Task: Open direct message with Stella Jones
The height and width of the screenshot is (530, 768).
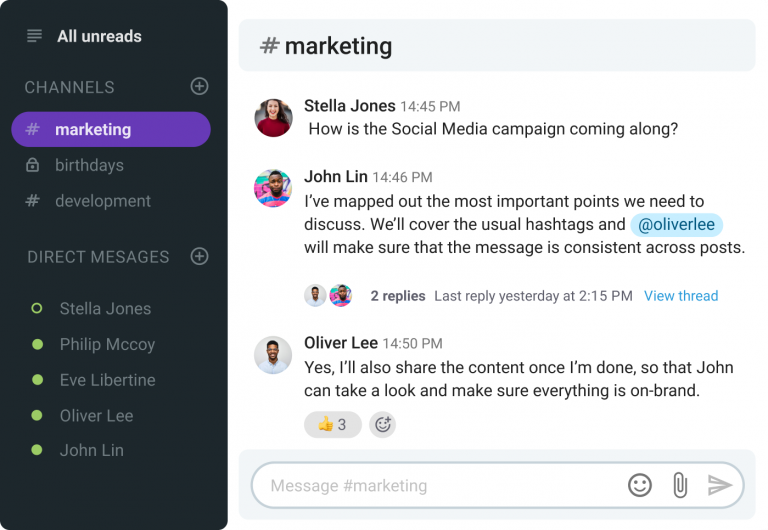Action: click(105, 309)
